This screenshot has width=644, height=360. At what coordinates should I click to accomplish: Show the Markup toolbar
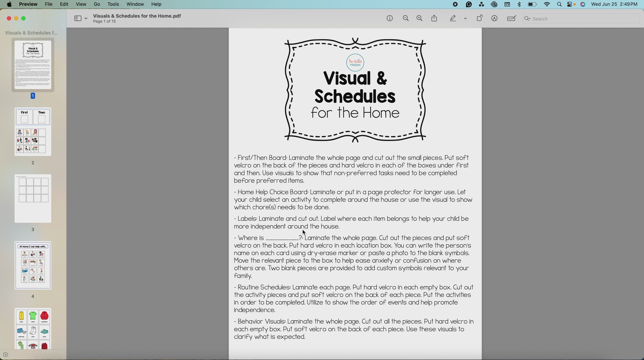tap(494, 19)
